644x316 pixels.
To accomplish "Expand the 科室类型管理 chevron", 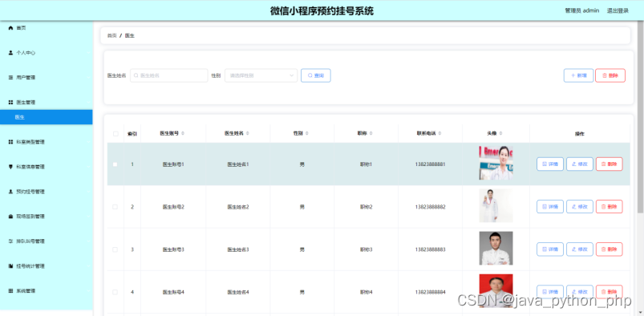I will point(88,142).
